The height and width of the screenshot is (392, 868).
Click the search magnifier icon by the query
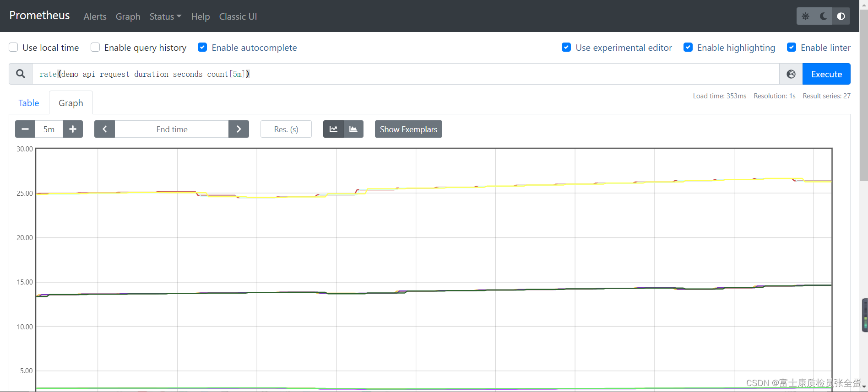pos(21,74)
